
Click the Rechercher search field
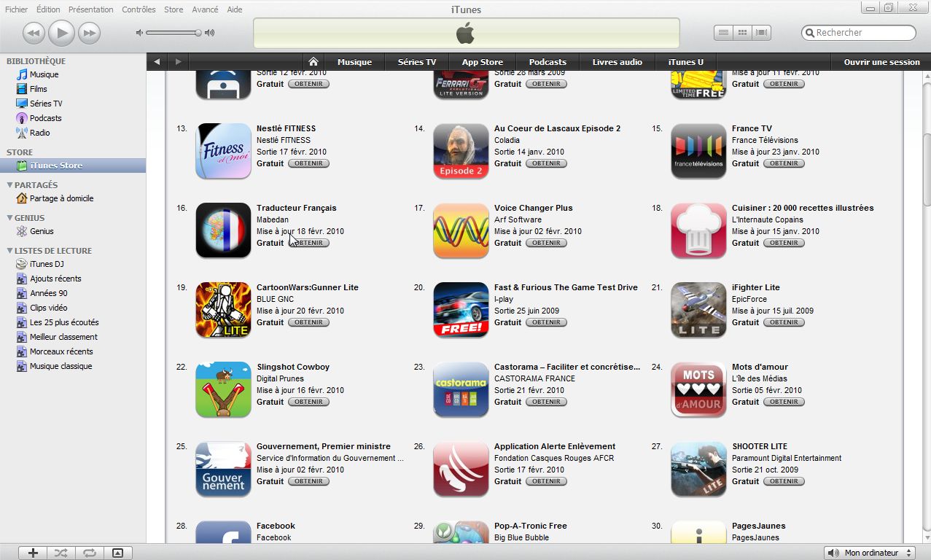pos(859,33)
